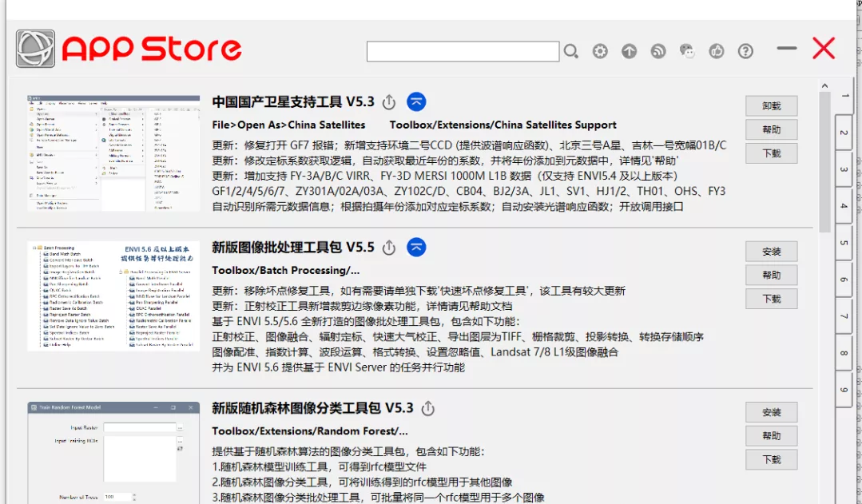Switch to page tab 7

point(844,316)
